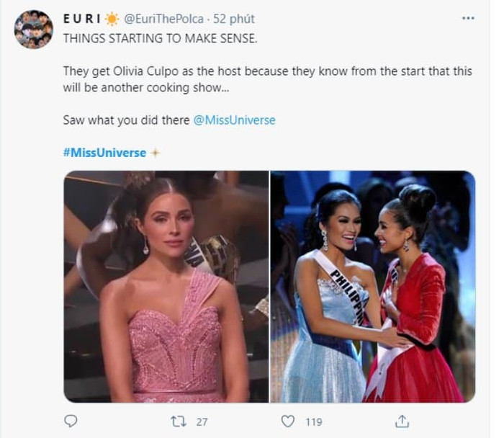The height and width of the screenshot is (438, 504).
Task: Click the sun emoji beside EURI name
Action: [112, 19]
